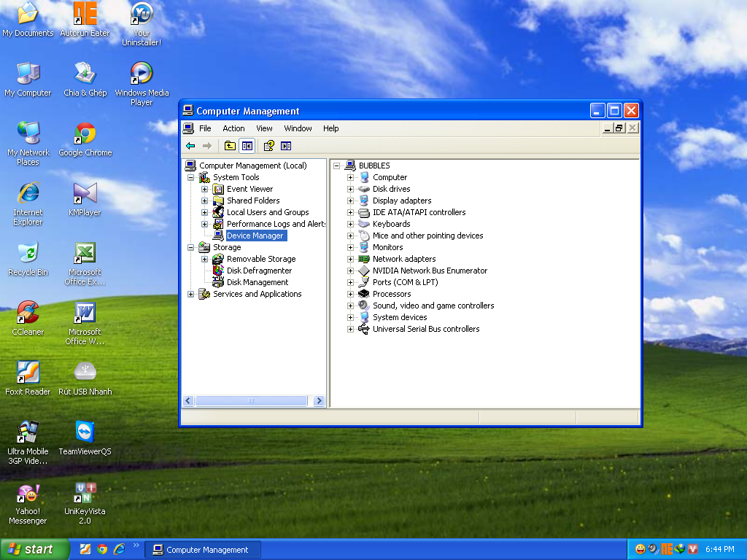The height and width of the screenshot is (560, 747).
Task: Expand the Event Viewer node
Action: (204, 189)
